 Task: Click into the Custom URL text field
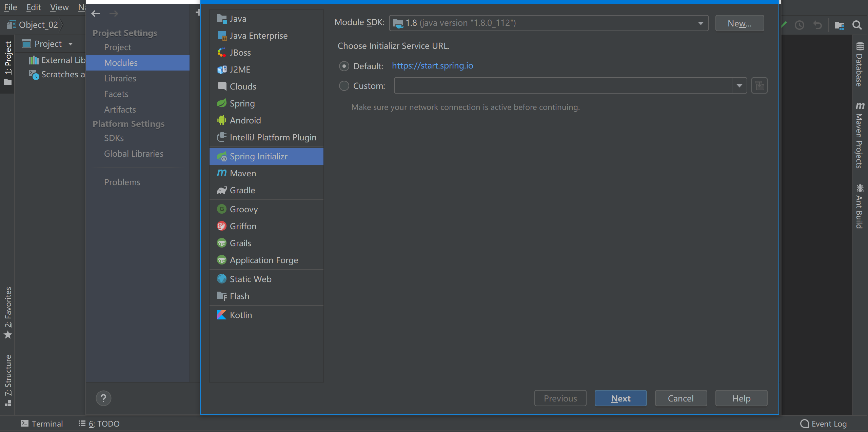pos(563,85)
